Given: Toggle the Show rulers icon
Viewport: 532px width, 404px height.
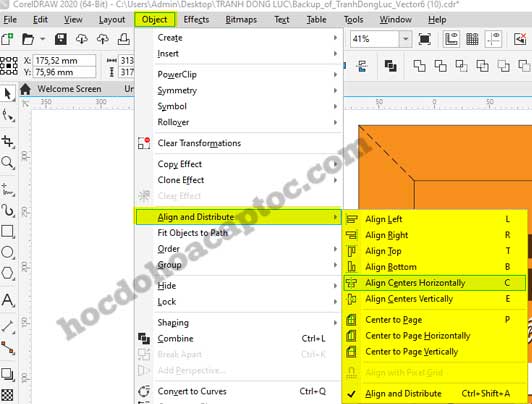Looking at the screenshot, I should tap(451, 39).
